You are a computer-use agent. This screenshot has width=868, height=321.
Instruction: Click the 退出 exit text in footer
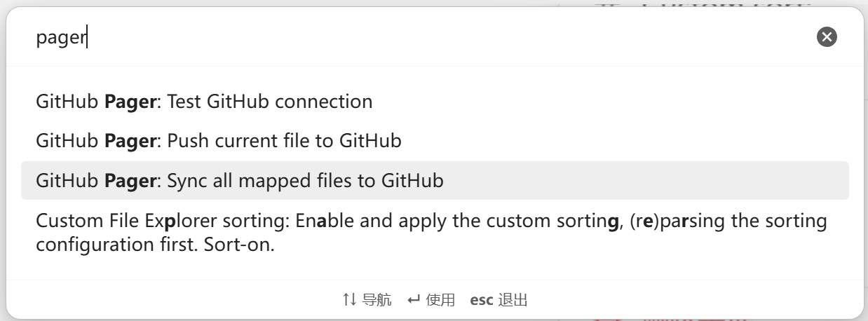(513, 301)
